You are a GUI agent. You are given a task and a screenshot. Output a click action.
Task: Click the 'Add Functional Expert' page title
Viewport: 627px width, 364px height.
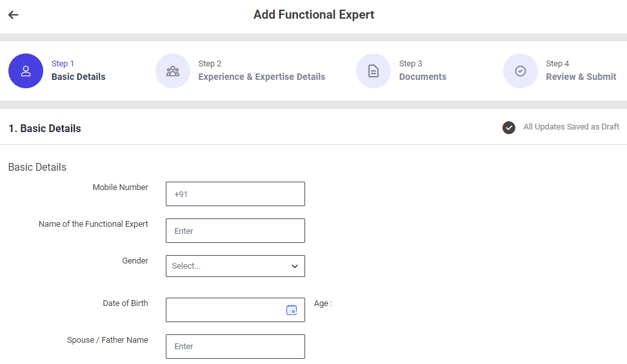313,15
